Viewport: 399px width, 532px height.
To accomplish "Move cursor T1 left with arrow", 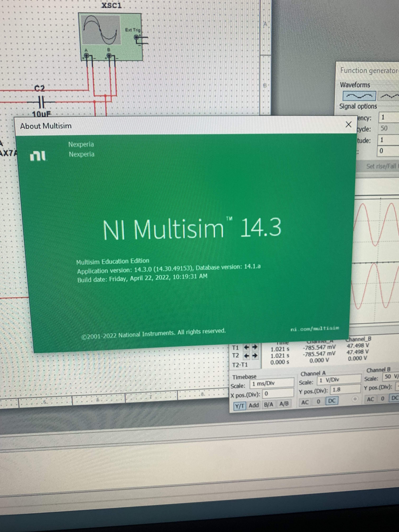I will (x=246, y=347).
